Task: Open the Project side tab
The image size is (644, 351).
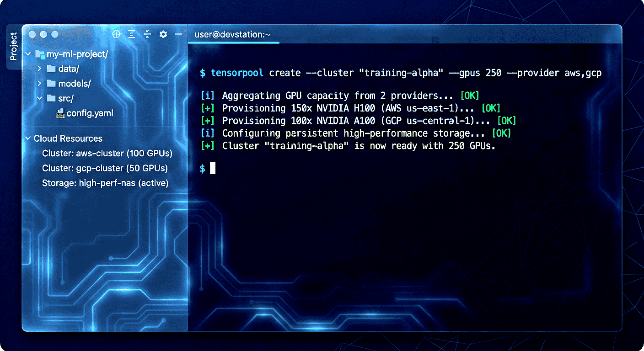Action: coord(14,46)
